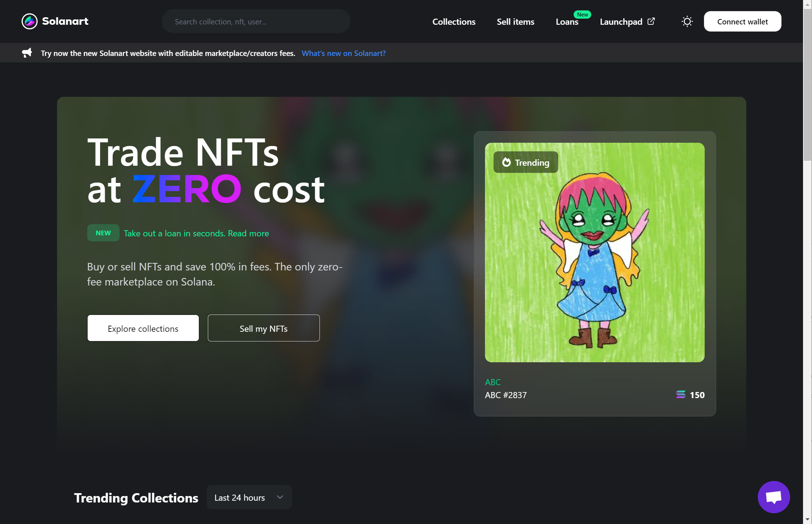Screen dimensions: 812x524
Task: Click the green New badge on Loans
Action: point(582,14)
